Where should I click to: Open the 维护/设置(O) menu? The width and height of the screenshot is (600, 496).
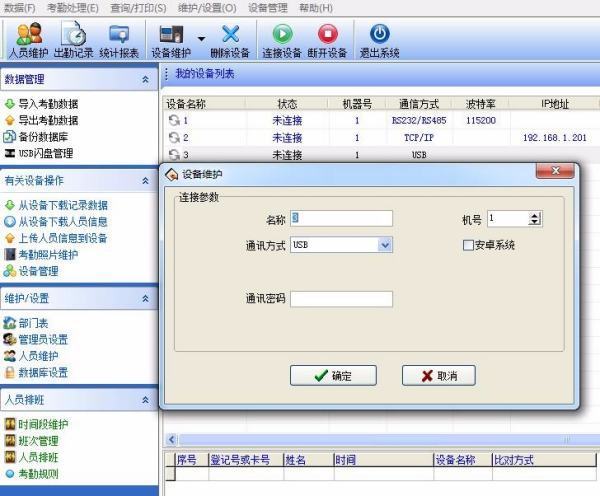[x=207, y=8]
